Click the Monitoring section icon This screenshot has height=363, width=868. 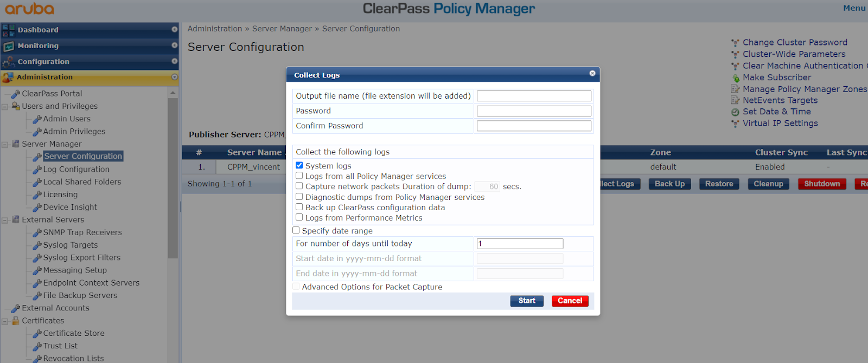pyautogui.click(x=8, y=46)
